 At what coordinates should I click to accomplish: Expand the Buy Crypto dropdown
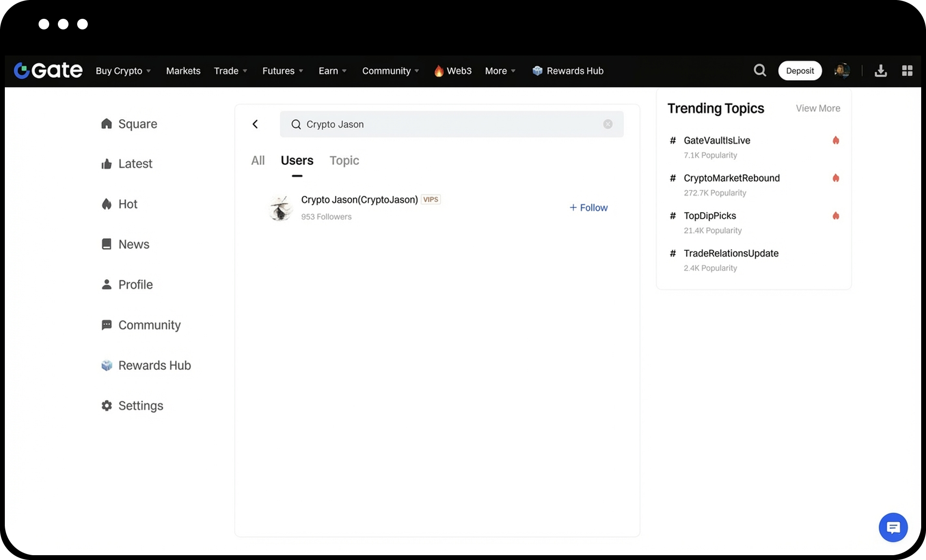pos(123,71)
